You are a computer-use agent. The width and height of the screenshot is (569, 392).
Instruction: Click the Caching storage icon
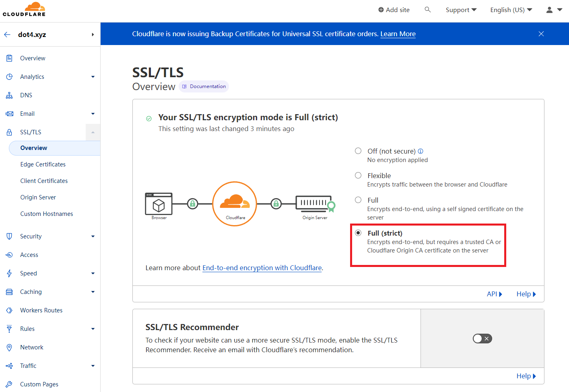(9, 292)
